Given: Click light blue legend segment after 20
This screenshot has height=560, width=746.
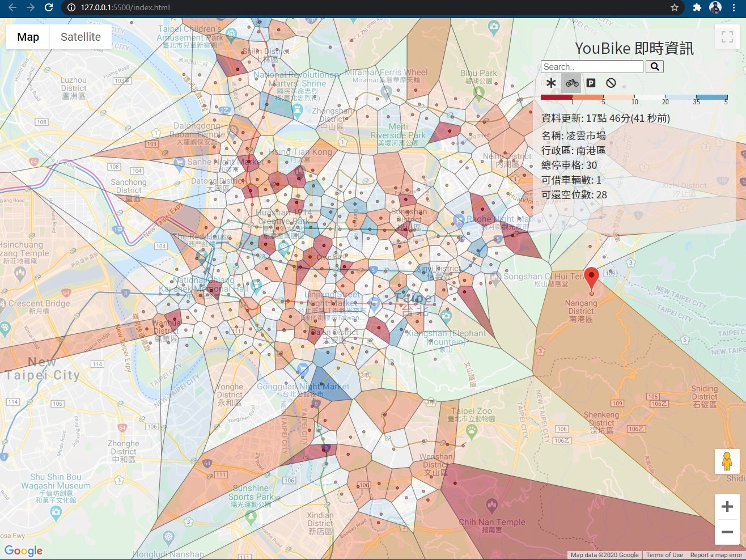Looking at the screenshot, I should click(681, 97).
